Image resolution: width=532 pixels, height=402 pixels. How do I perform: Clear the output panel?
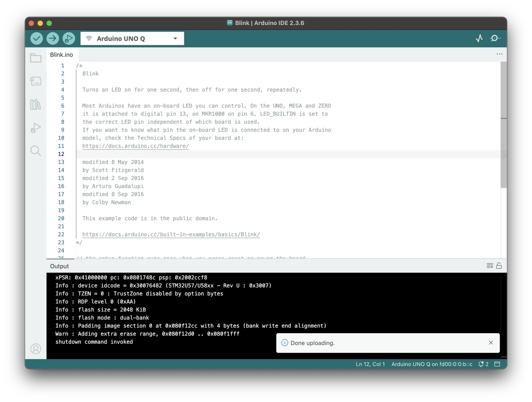pyautogui.click(x=490, y=266)
